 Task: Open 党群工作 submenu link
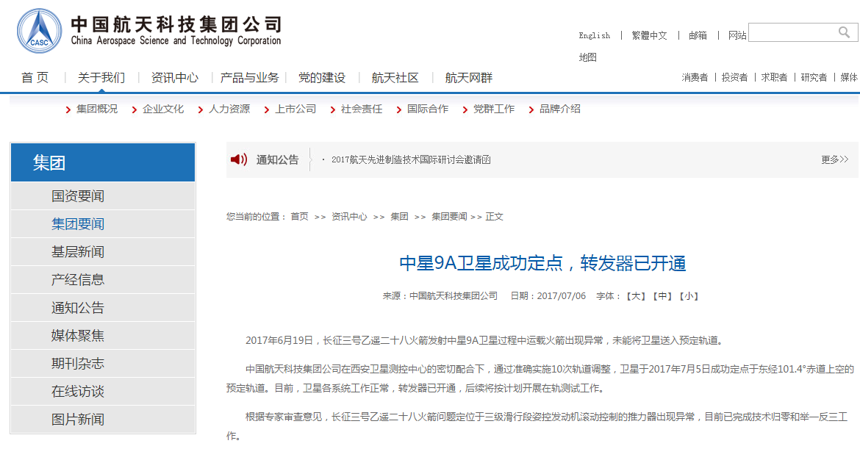coord(494,109)
